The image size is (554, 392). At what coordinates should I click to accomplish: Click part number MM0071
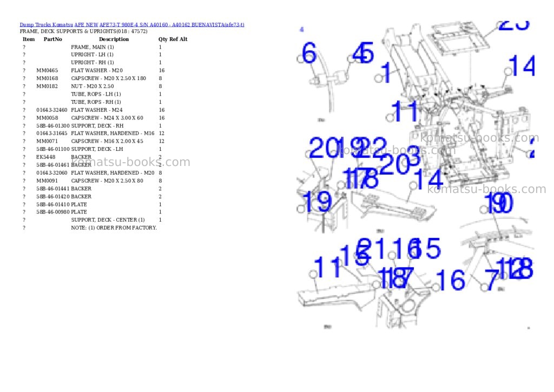coord(47,141)
